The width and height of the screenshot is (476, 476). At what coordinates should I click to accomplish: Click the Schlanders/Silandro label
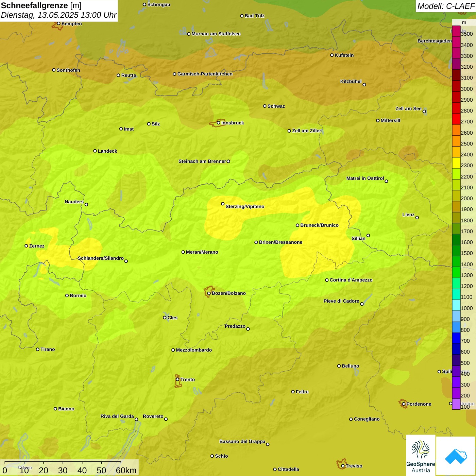tap(101, 258)
